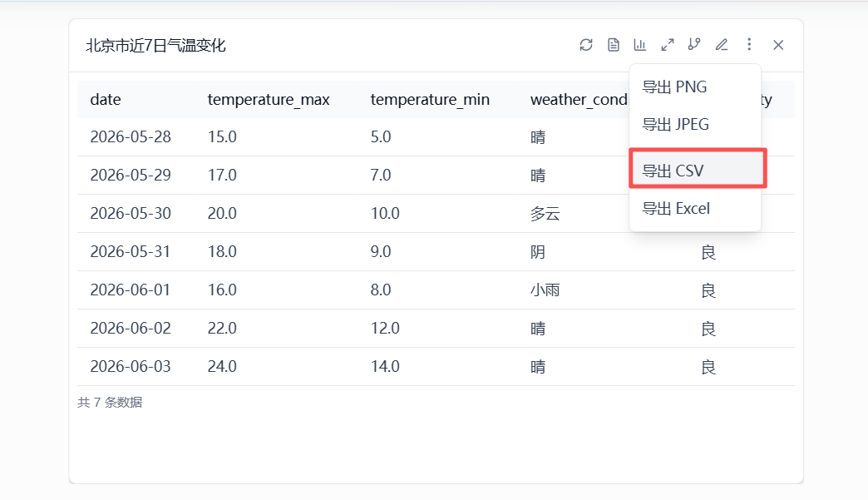This screenshot has height=500, width=868.
Task: Close the card with X icon
Action: pos(778,45)
